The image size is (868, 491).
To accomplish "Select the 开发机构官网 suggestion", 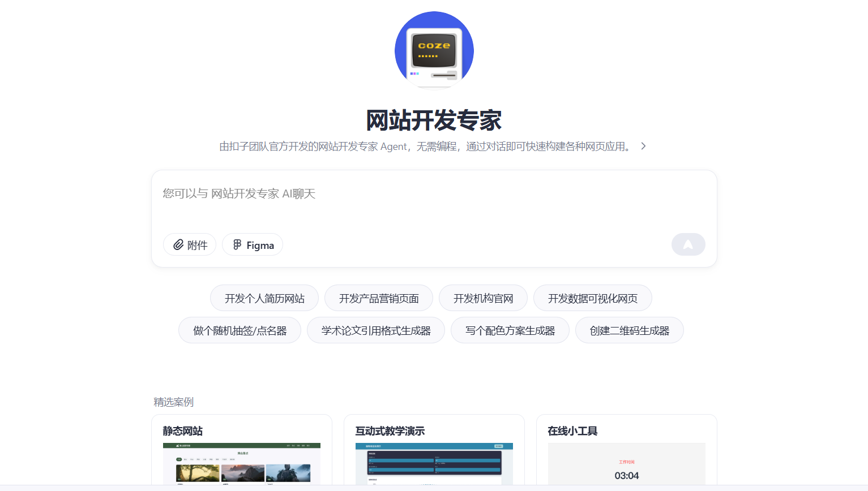I will (x=483, y=298).
